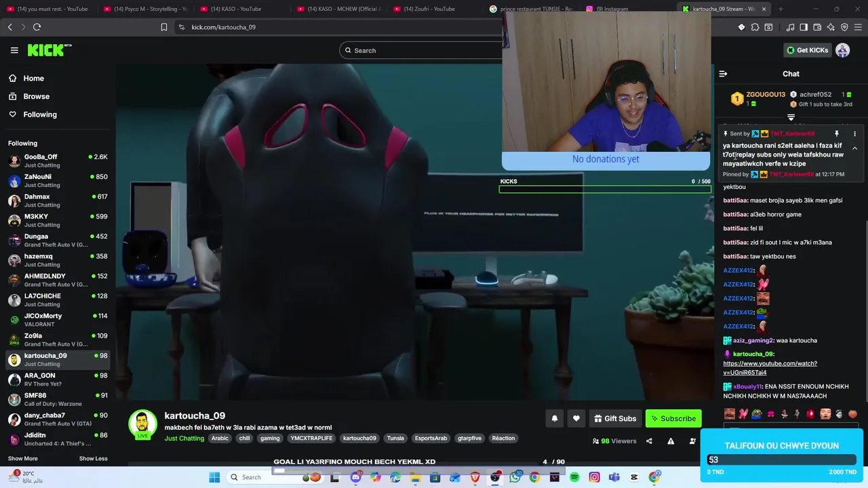The height and width of the screenshot is (488, 868).
Task: Open the browser wallet icon
Action: 817,27
